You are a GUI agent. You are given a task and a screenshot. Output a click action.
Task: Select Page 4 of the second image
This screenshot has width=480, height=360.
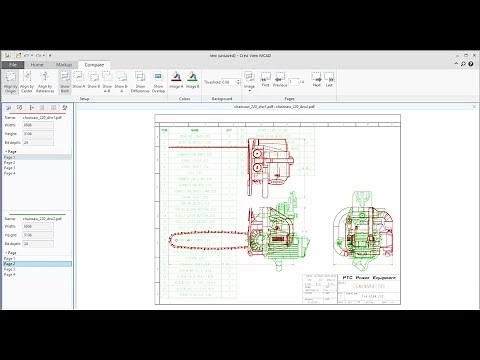[x=37, y=274]
